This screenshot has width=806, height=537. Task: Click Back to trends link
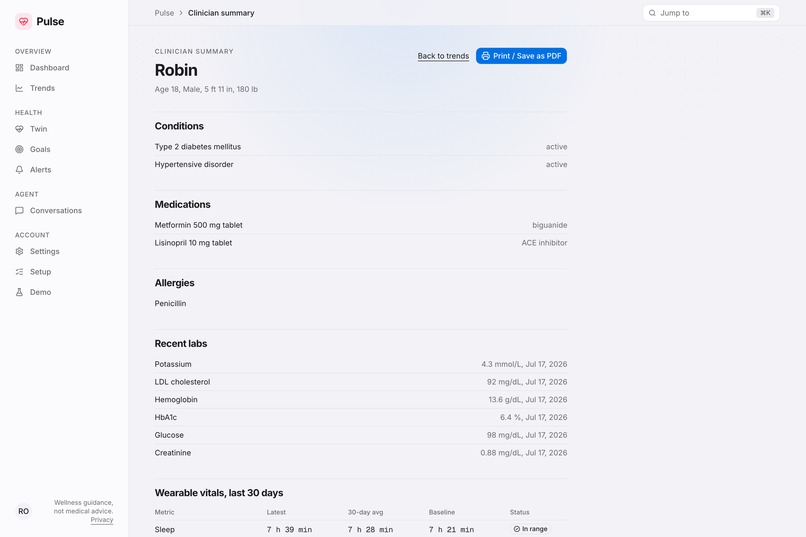pos(443,56)
